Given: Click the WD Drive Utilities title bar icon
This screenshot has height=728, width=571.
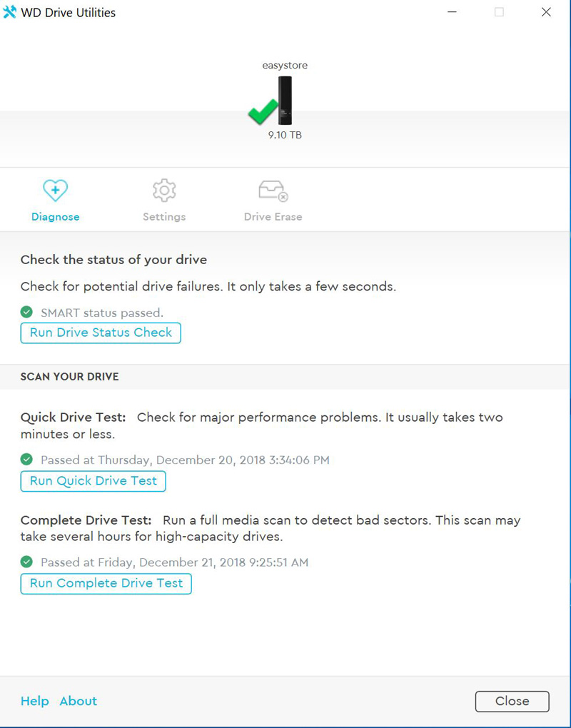Looking at the screenshot, I should point(9,12).
